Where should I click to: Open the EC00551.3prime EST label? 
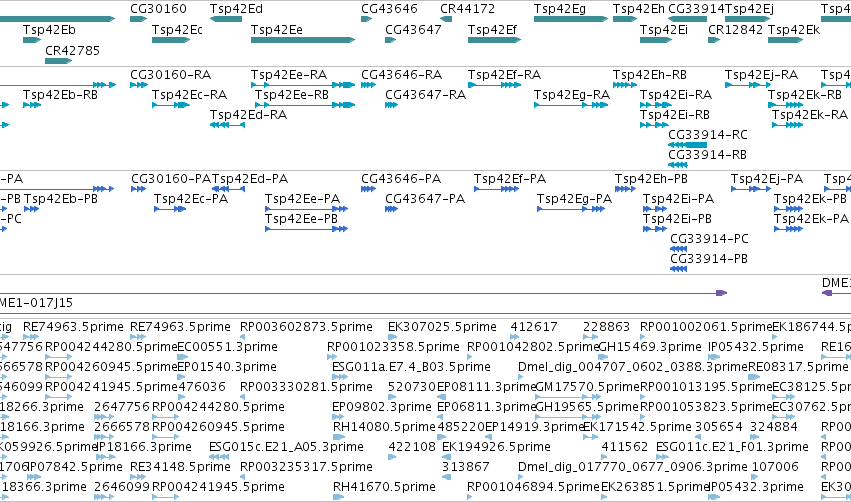pyautogui.click(x=227, y=347)
